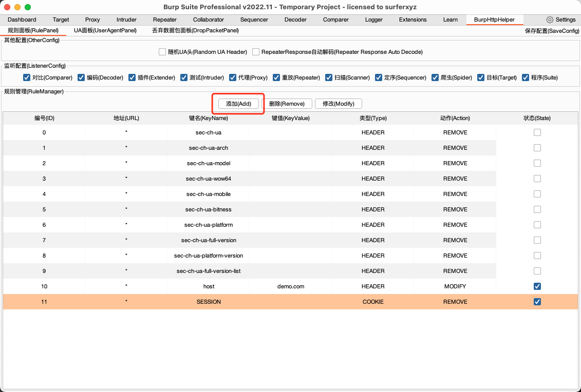The width and height of the screenshot is (581, 392).
Task: Go to the Logger tab
Action: (374, 19)
